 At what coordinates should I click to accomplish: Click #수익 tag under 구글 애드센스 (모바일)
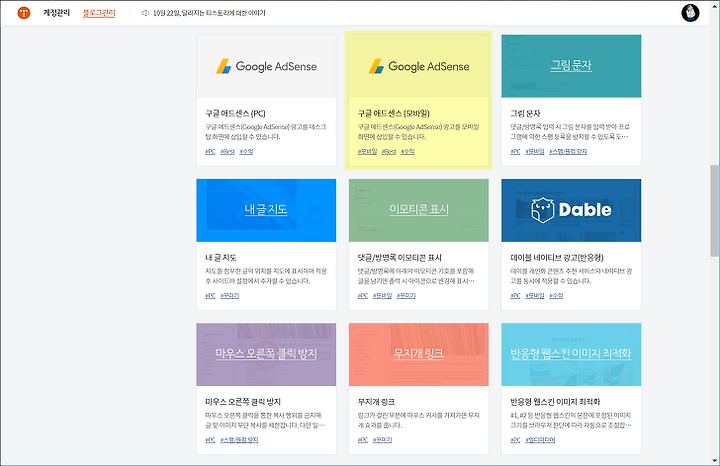[408, 152]
